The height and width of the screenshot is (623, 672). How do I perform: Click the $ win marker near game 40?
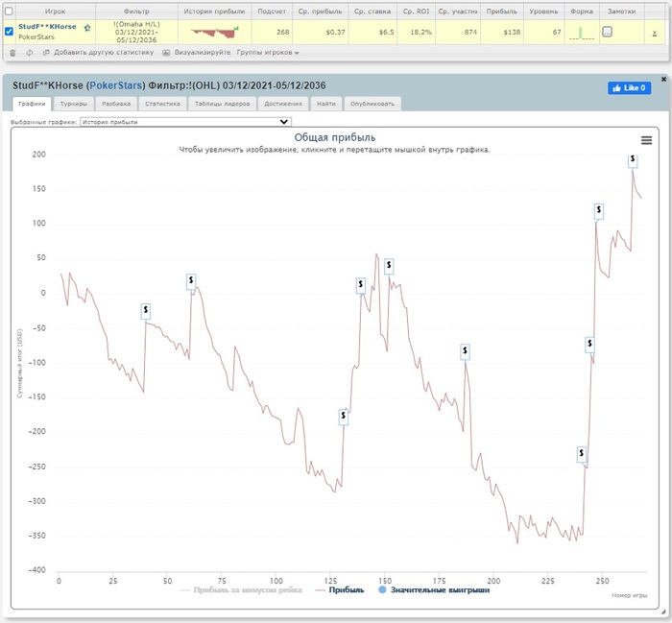(146, 310)
